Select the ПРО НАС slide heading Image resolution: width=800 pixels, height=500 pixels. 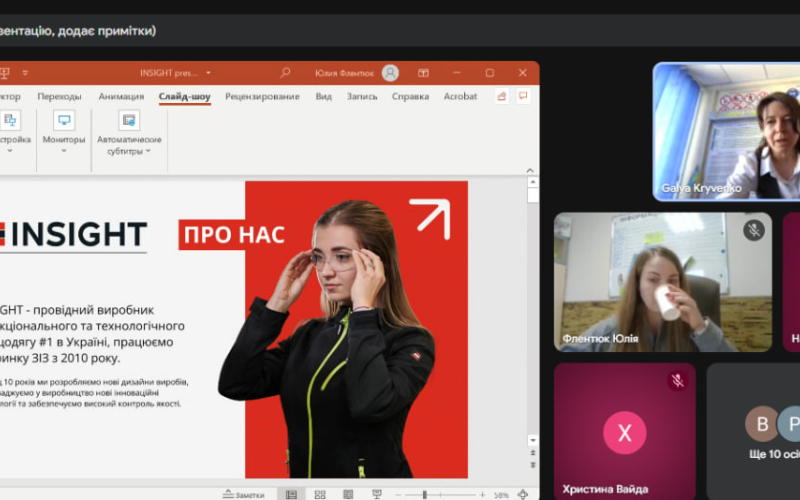point(234,235)
